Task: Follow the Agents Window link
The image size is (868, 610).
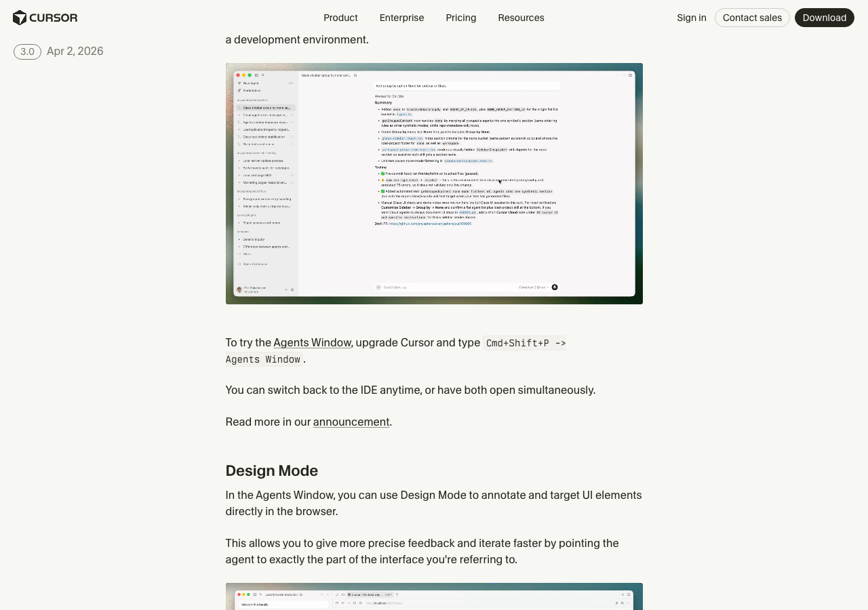Action: [312, 343]
